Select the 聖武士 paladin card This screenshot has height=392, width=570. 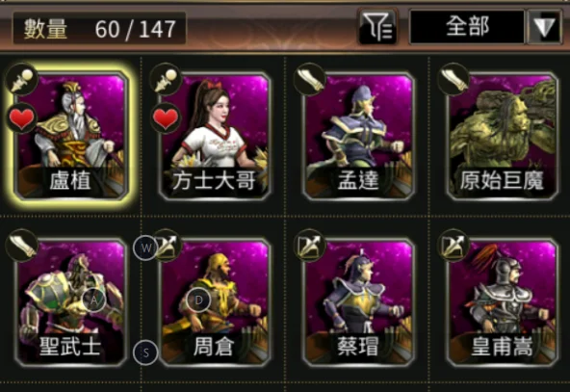tap(71, 301)
